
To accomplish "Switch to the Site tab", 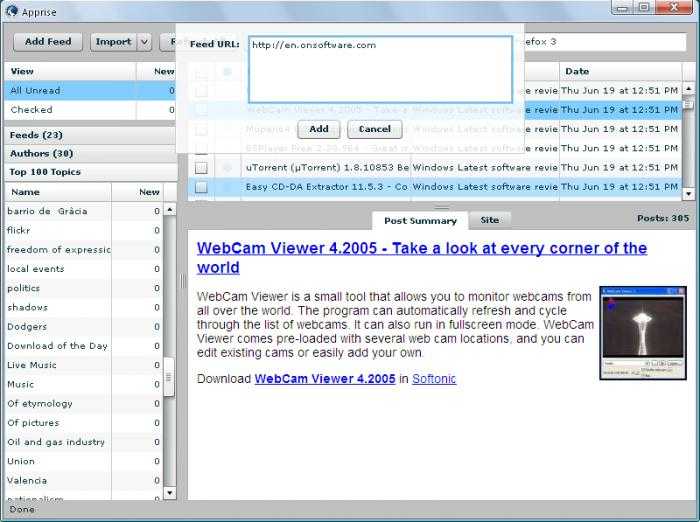I will pyautogui.click(x=490, y=220).
